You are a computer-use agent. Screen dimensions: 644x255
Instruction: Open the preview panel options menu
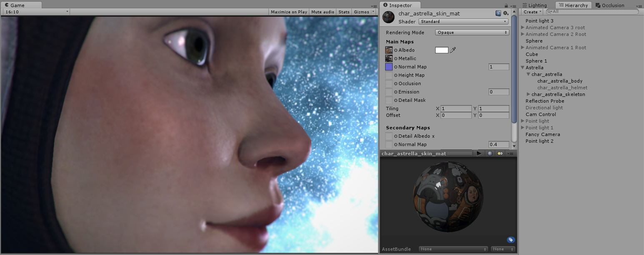511,154
